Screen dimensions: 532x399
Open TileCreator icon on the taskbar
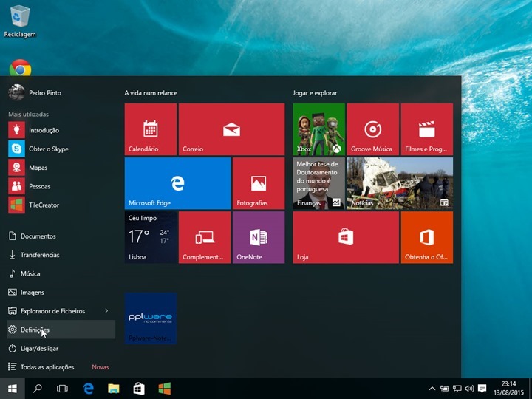(x=165, y=389)
